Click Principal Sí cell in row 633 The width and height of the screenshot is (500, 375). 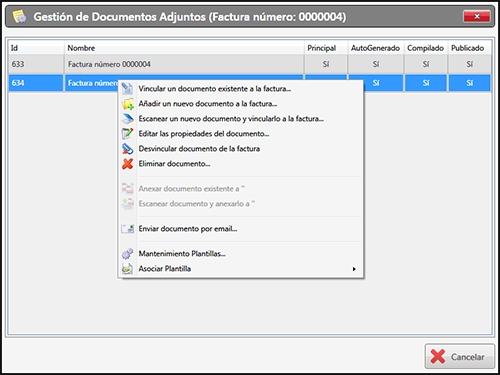point(326,64)
